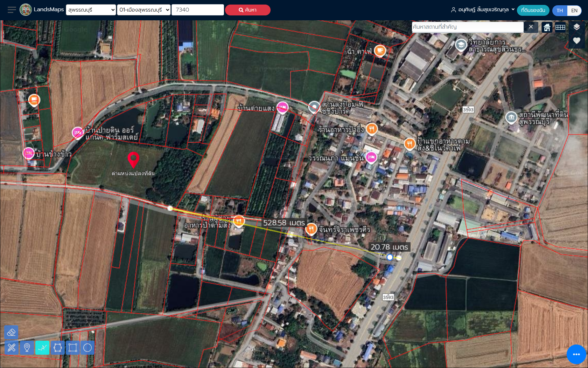Switch language to TH
This screenshot has width=588, height=368.
tap(560, 11)
